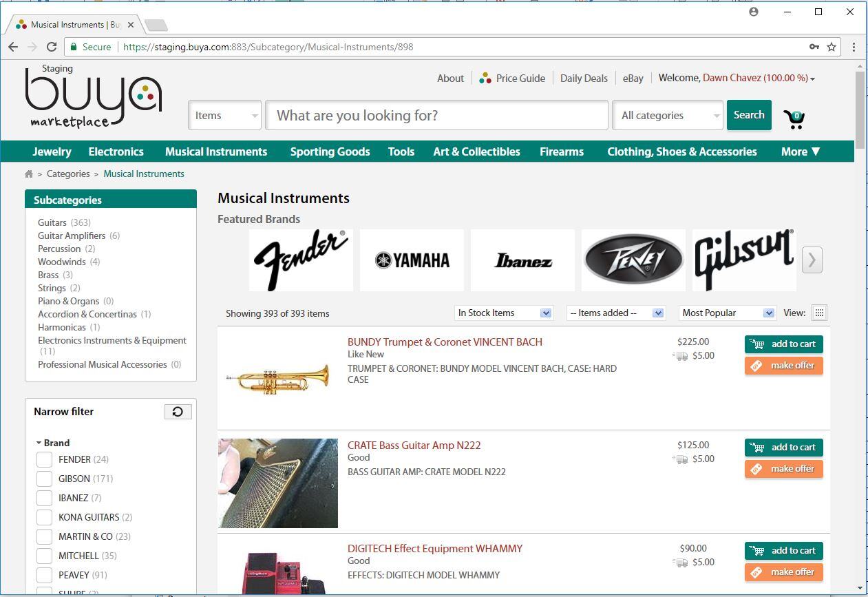
Task: Make offer on CRATE Bass Guitar Amp
Action: (783, 469)
